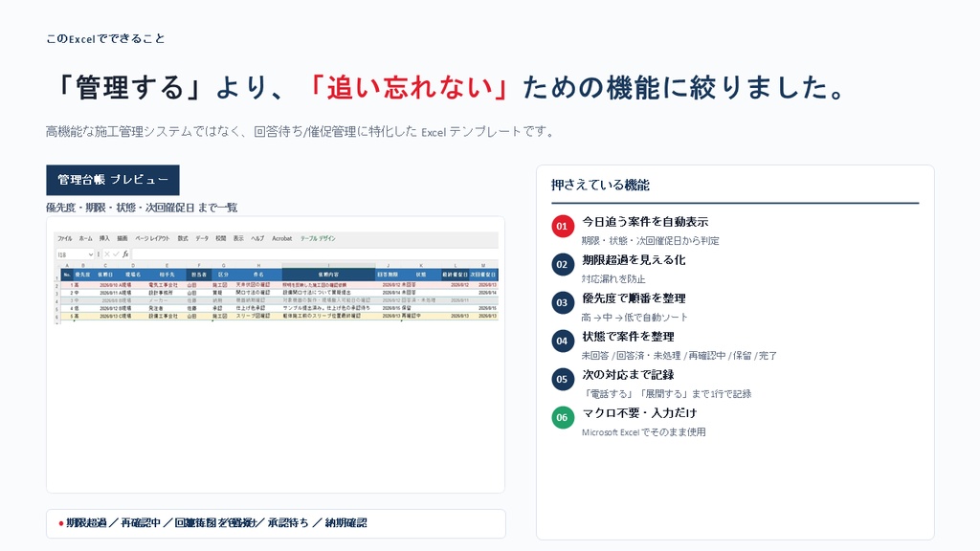Switch to the 挿入 ribbon tab
This screenshot has width=980, height=551.
[x=104, y=238]
